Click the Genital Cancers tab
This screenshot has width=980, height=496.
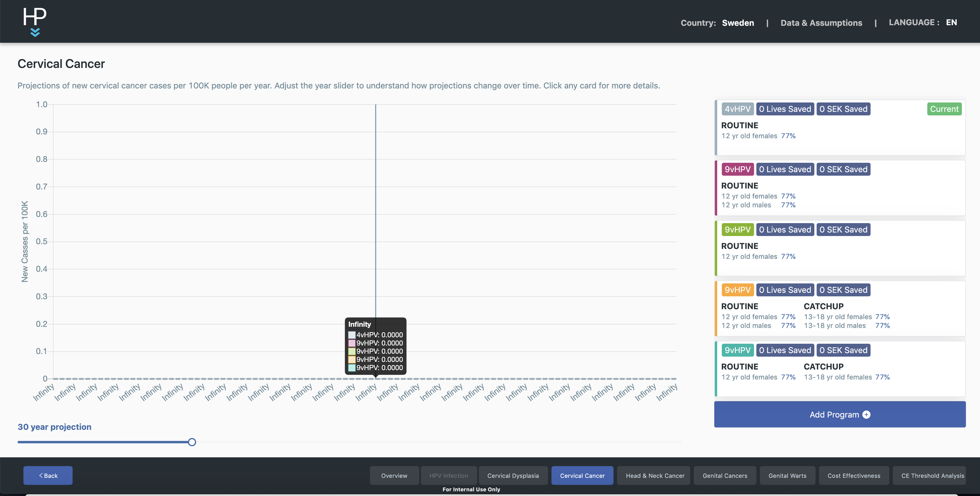[724, 475]
